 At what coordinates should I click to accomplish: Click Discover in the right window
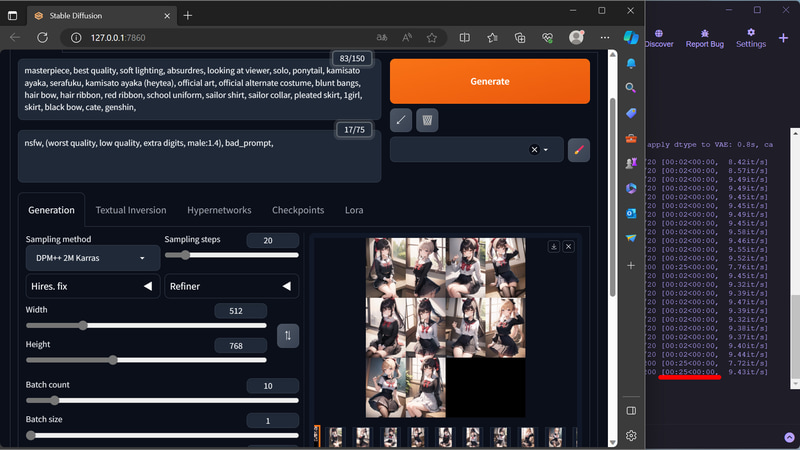click(x=659, y=38)
